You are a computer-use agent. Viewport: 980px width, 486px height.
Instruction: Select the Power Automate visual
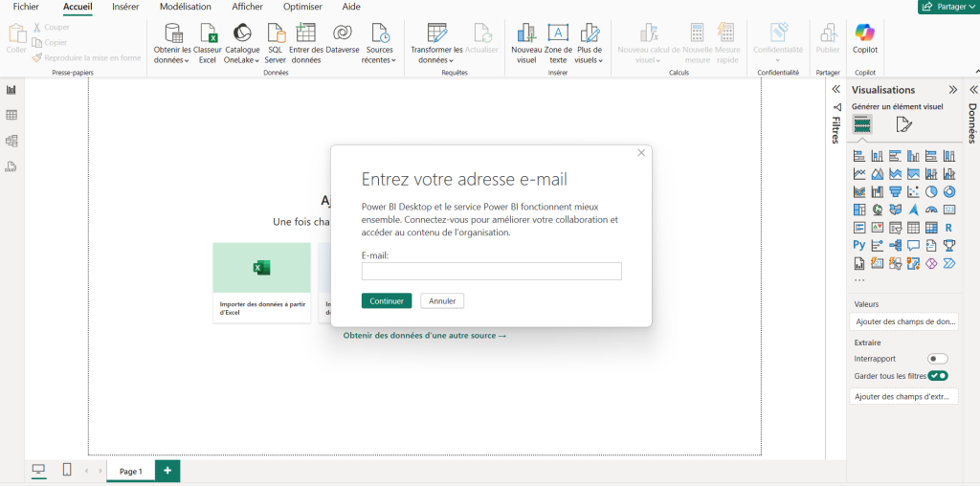[x=949, y=264]
